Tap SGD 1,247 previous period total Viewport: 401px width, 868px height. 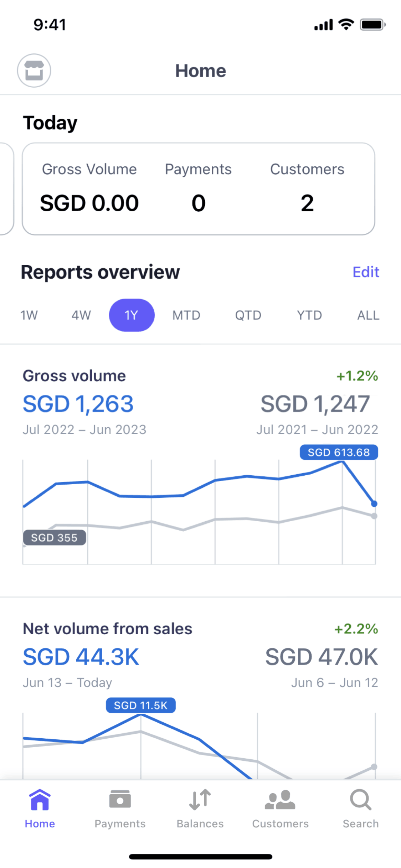[x=315, y=404]
